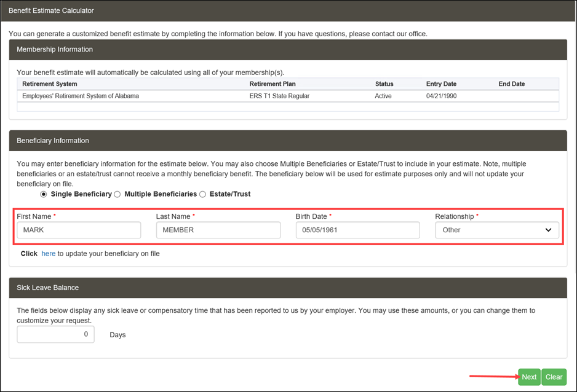Follow the 'here' link to update beneficiary

[x=48, y=254]
